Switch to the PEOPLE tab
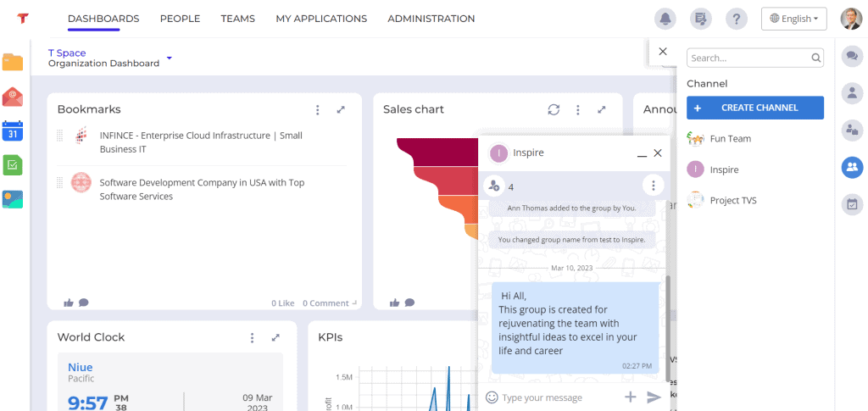The image size is (868, 411). (180, 19)
